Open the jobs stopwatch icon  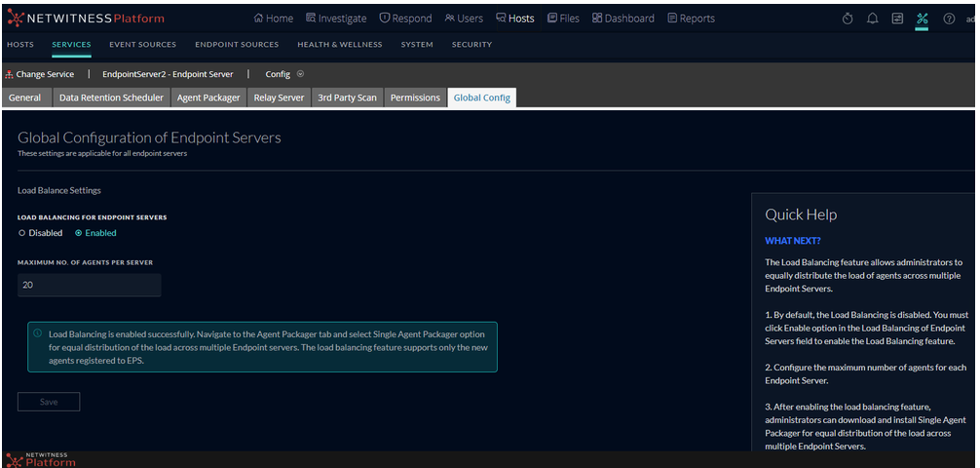848,19
